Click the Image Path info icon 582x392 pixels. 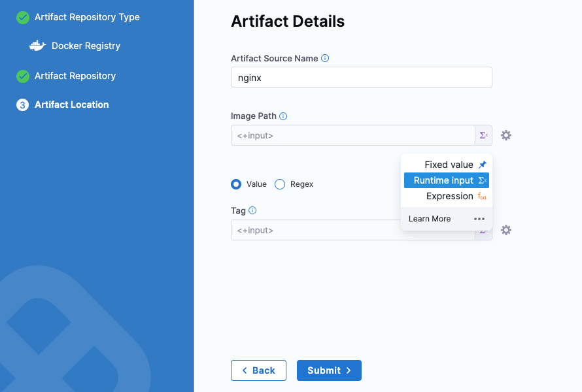[283, 116]
